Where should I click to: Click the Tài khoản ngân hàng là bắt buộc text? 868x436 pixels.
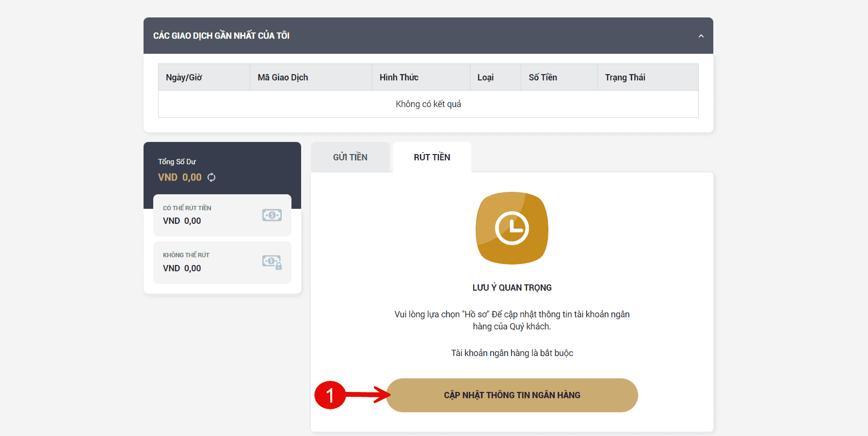tap(512, 353)
